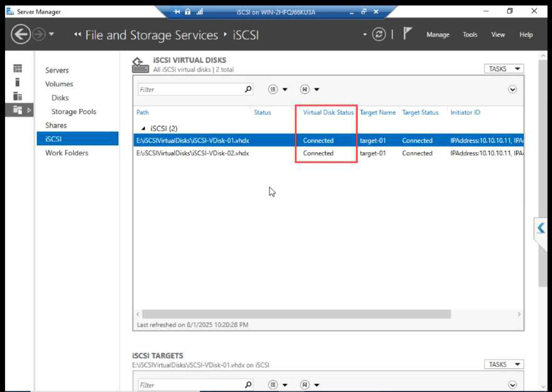Go back with the back arrow button
This screenshot has height=392, width=552.
pos(21,34)
